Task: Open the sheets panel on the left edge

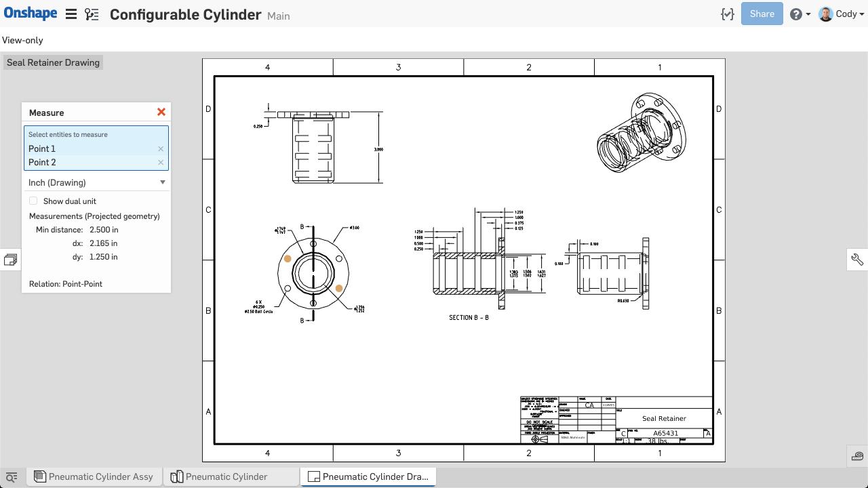Action: pyautogui.click(x=10, y=259)
